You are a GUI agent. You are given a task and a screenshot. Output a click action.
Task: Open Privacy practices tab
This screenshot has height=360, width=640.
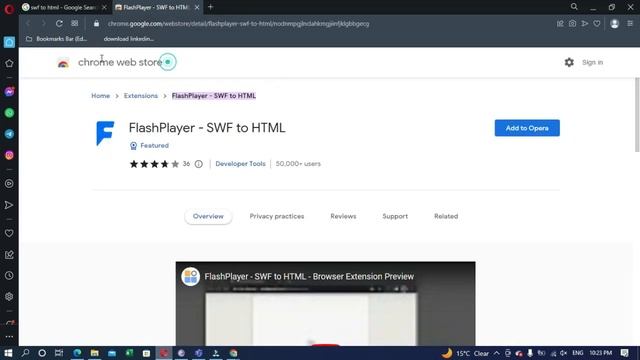pos(277,216)
